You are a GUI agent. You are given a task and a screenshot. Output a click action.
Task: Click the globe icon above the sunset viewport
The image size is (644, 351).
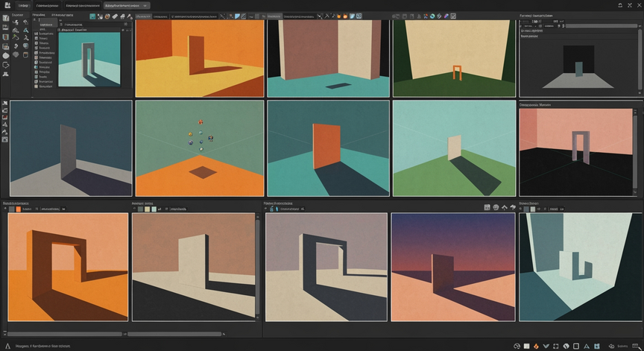[x=496, y=207]
